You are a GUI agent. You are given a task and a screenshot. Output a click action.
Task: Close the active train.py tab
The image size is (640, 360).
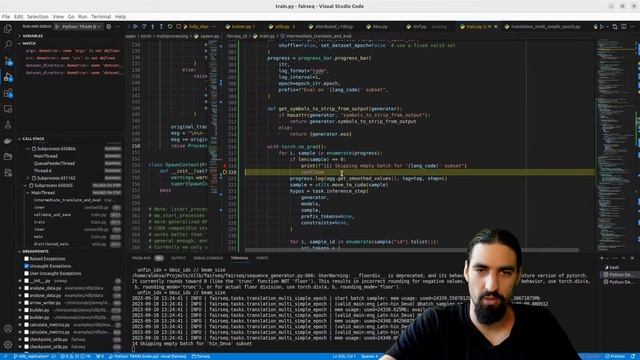click(x=496, y=27)
